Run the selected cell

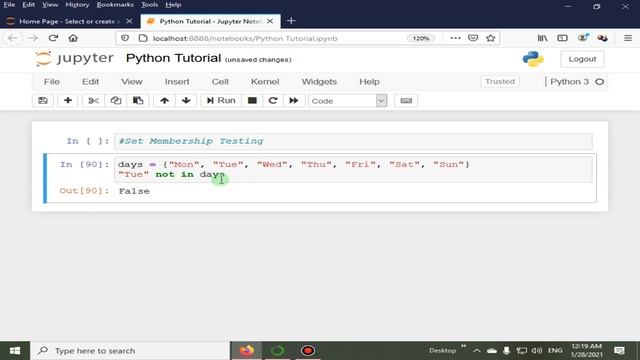(x=221, y=100)
